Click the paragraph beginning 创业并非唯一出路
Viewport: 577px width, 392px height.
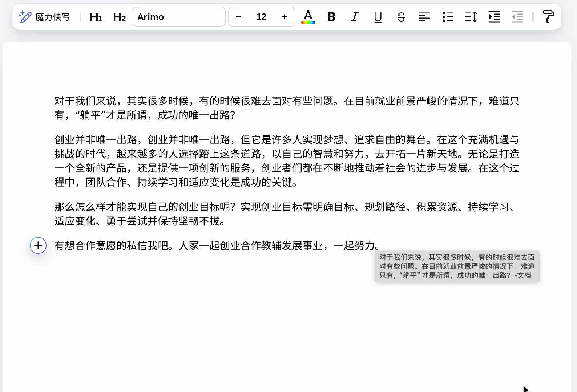287,161
